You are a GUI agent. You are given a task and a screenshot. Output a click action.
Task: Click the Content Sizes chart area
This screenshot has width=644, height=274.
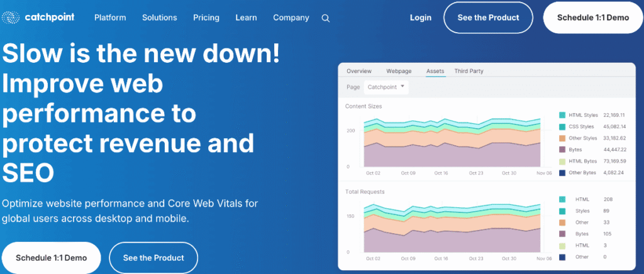(x=452, y=142)
